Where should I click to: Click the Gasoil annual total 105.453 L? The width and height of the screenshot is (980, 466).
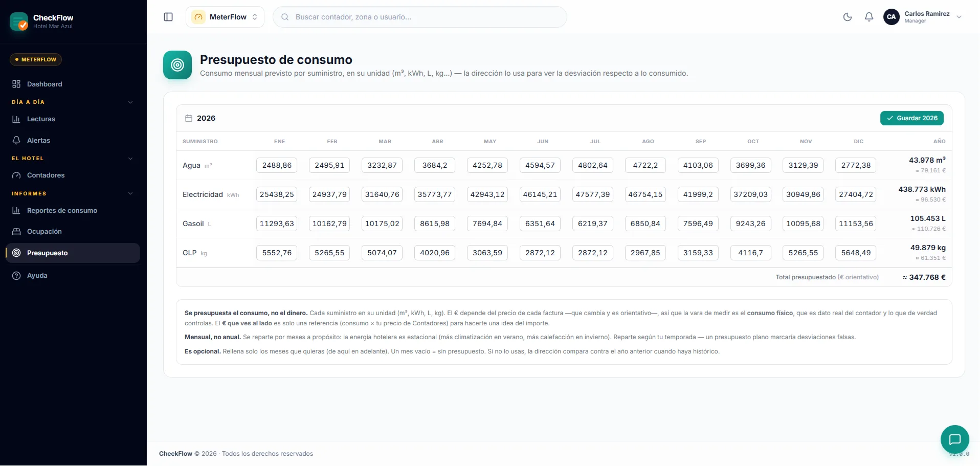[928, 218]
